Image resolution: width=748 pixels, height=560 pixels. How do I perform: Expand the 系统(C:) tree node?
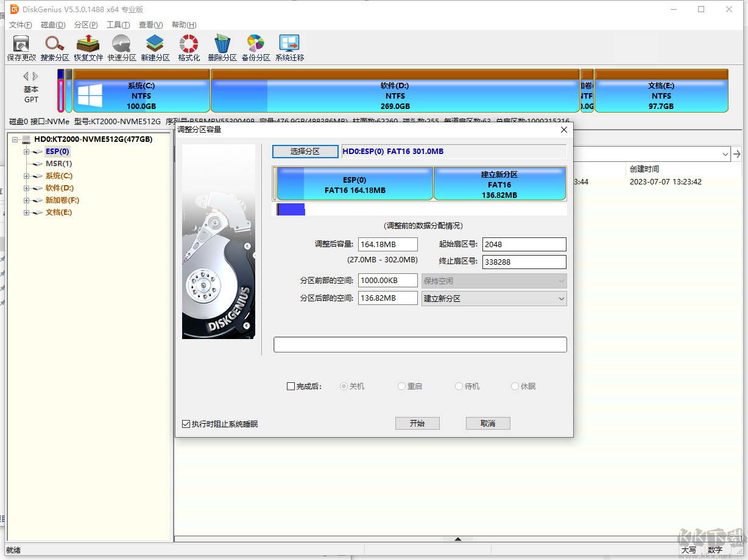27,176
